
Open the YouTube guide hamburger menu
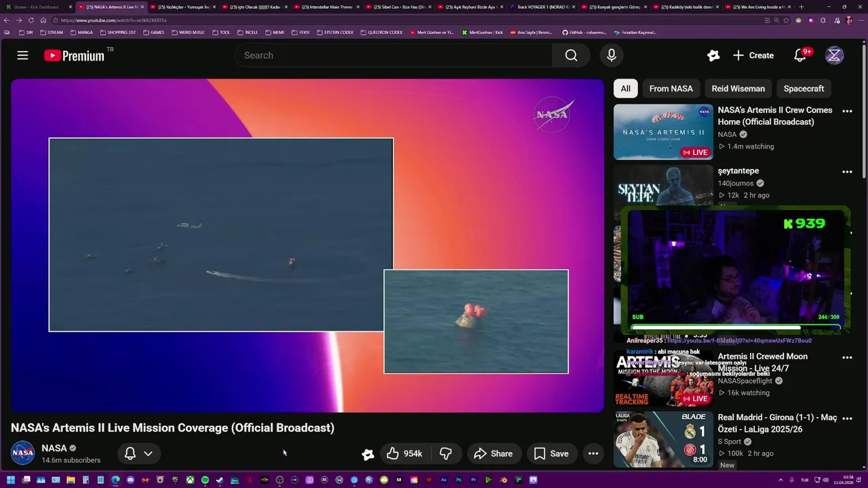pos(22,56)
